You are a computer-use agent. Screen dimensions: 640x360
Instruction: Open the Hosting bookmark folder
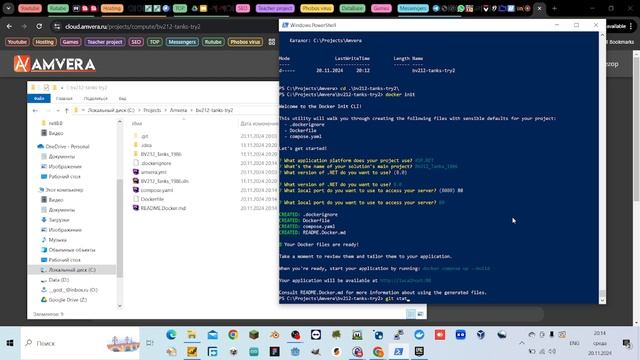point(44,42)
